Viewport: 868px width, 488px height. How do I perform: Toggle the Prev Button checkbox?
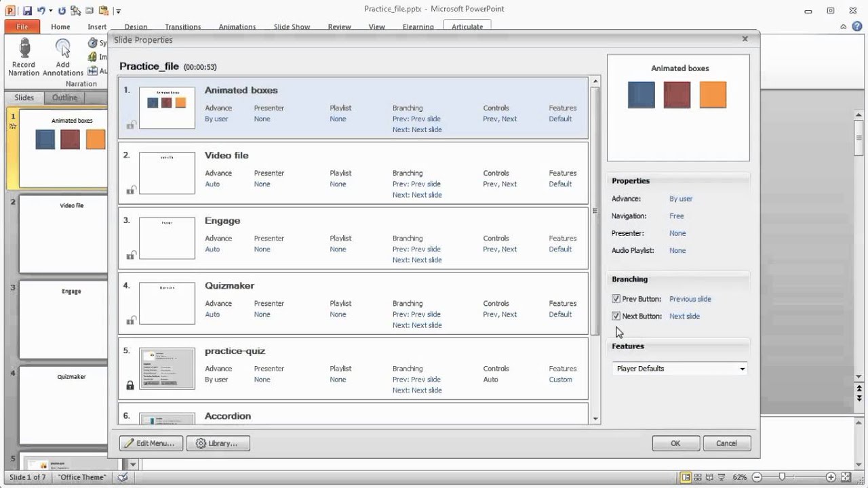pos(616,299)
